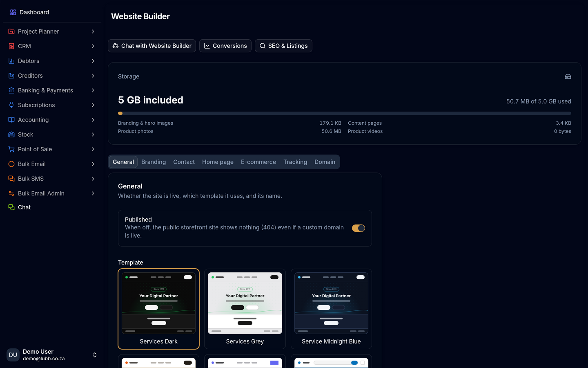The height and width of the screenshot is (368, 588).
Task: Click the Bulk Email Admin icon
Action: [11, 193]
